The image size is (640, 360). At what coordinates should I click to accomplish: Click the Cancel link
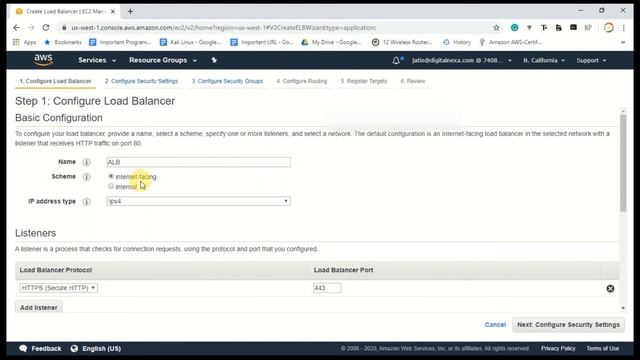tap(495, 324)
